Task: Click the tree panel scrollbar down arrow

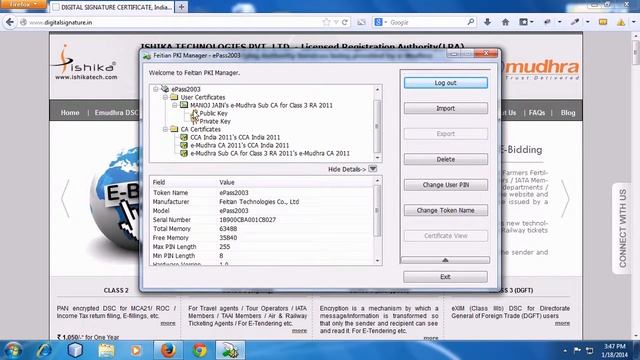Action: click(377, 158)
